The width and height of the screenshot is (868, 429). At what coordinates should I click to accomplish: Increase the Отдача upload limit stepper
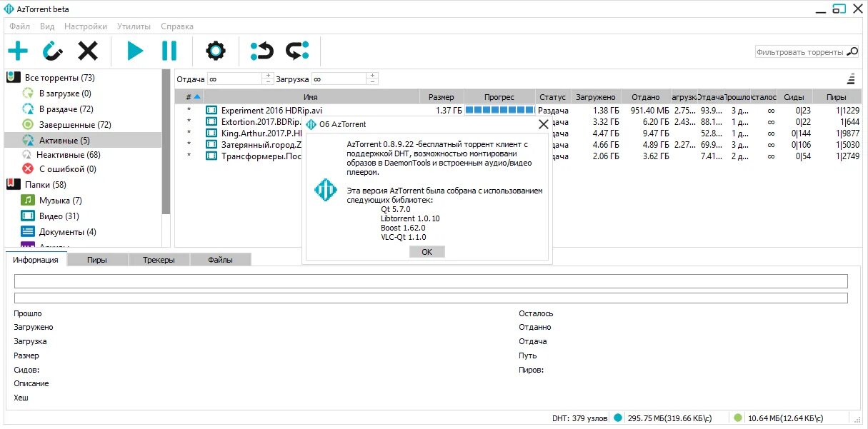click(268, 76)
